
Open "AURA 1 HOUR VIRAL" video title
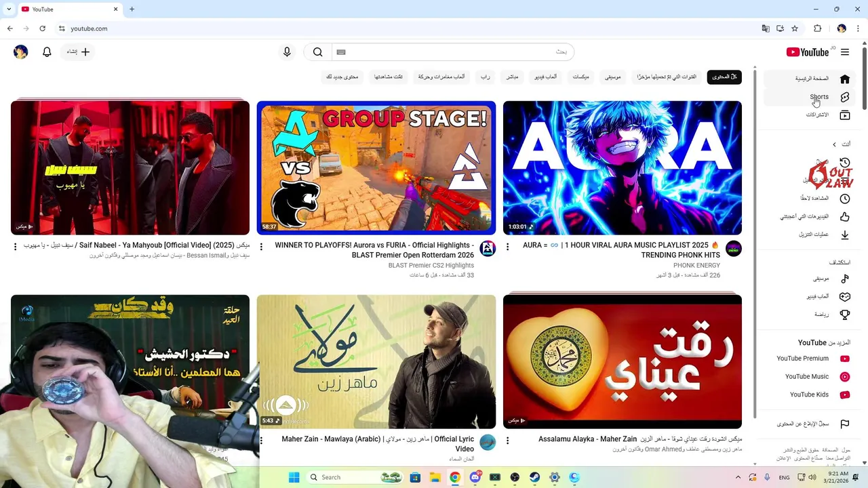pyautogui.click(x=620, y=250)
